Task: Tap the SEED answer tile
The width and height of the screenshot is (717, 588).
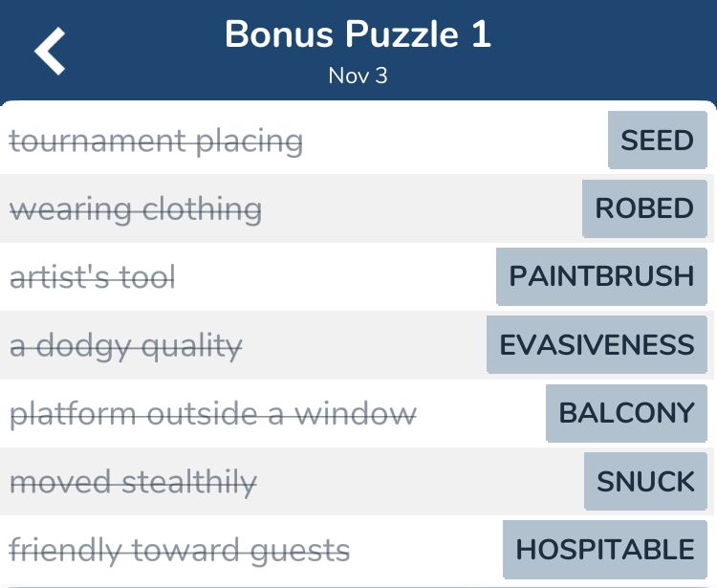Action: 658,140
